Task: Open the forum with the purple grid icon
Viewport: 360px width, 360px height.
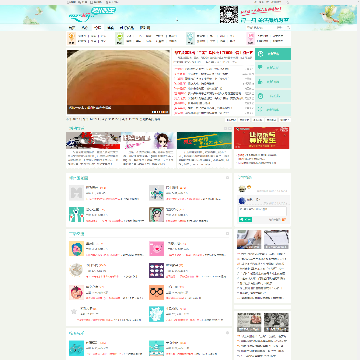Action: coord(156,270)
